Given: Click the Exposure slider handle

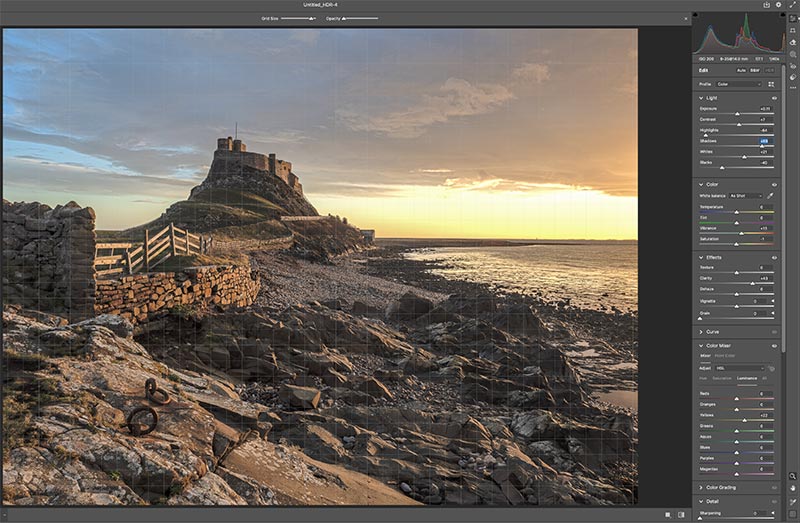Looking at the screenshot, I should (x=738, y=113).
